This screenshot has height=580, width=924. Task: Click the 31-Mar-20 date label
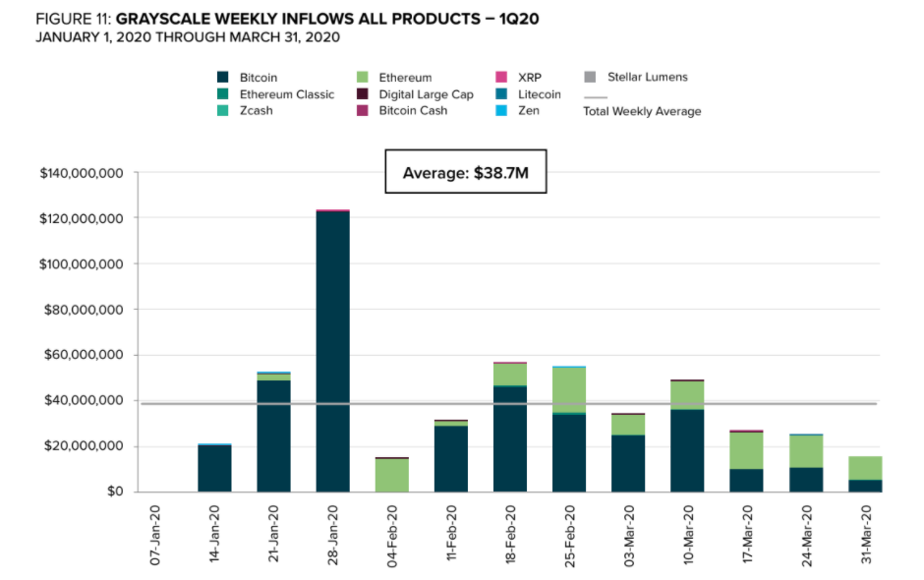pyautogui.click(x=866, y=535)
